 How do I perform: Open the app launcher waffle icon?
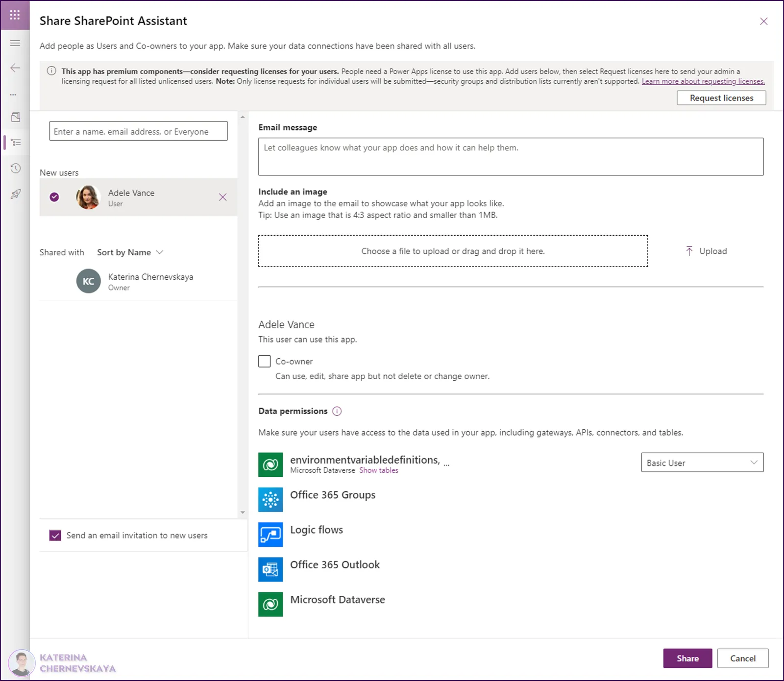tap(15, 15)
